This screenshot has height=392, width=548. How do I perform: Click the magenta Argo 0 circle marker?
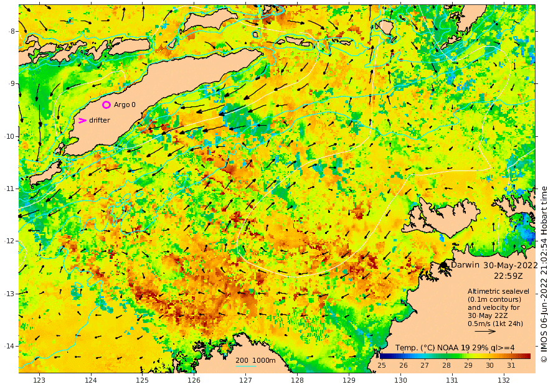pos(106,105)
